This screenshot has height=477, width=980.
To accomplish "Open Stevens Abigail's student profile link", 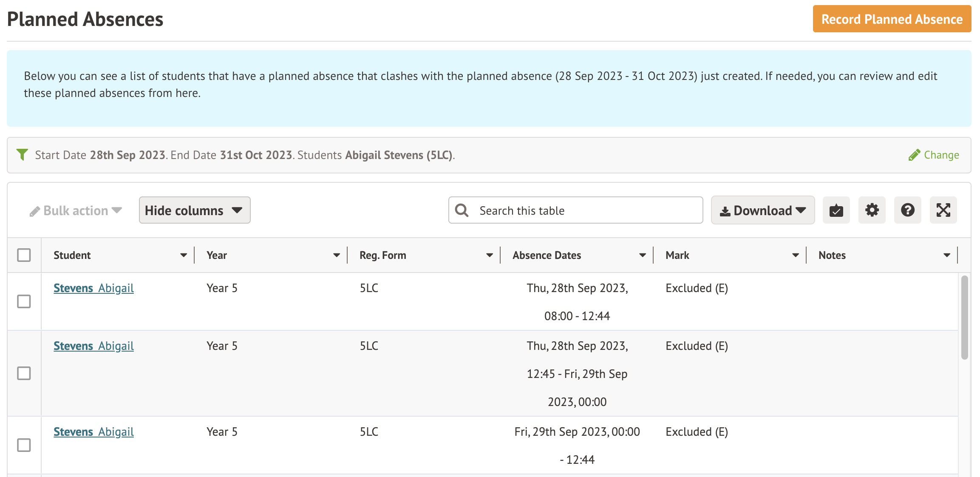I will click(93, 288).
